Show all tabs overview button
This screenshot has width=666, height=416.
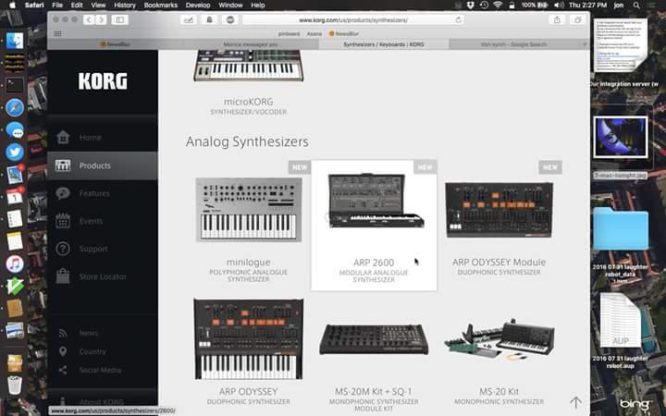pyautogui.click(x=577, y=20)
